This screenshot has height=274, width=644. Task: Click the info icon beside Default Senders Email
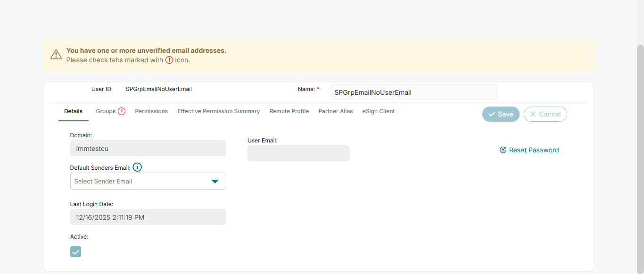click(x=137, y=167)
